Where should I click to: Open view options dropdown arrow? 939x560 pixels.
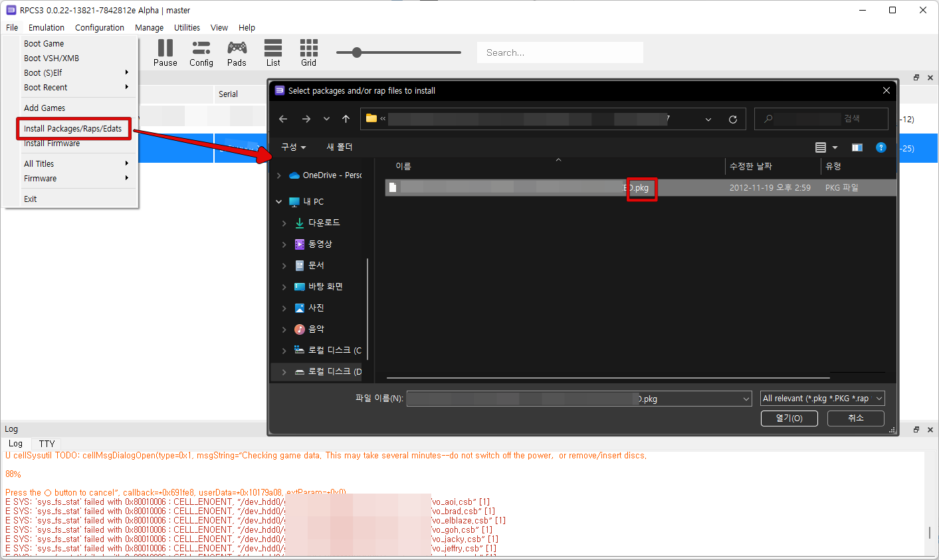click(x=835, y=147)
